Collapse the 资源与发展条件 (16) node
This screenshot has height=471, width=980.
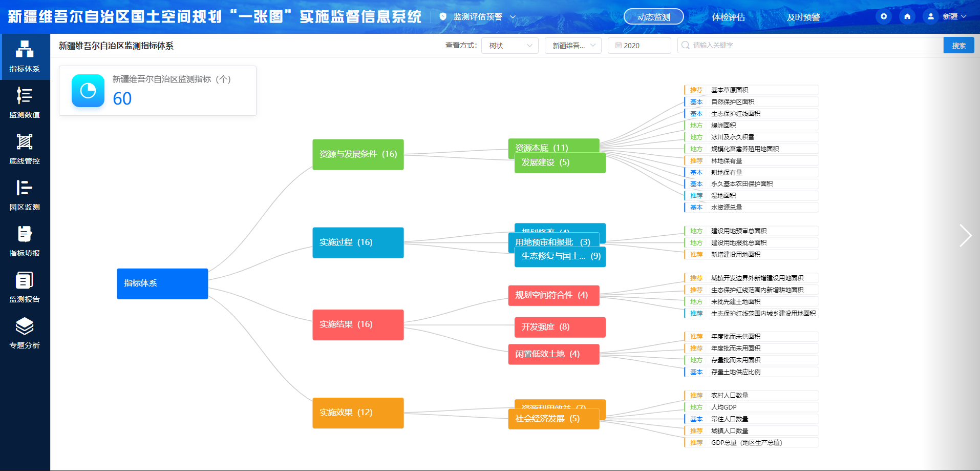click(x=358, y=154)
